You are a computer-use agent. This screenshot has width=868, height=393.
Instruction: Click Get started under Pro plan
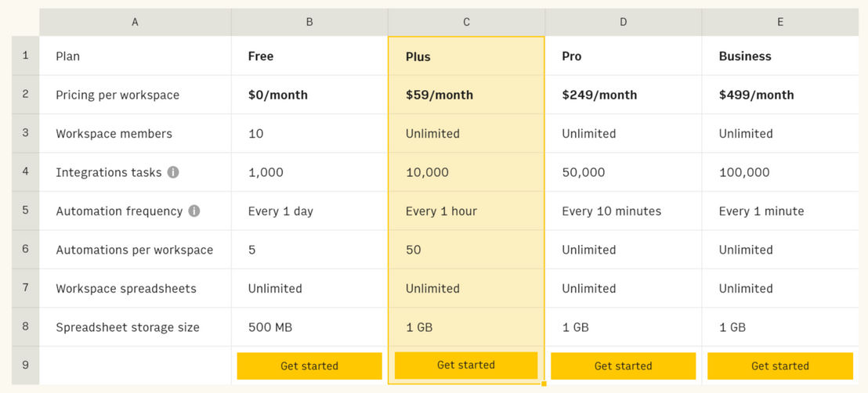point(624,366)
